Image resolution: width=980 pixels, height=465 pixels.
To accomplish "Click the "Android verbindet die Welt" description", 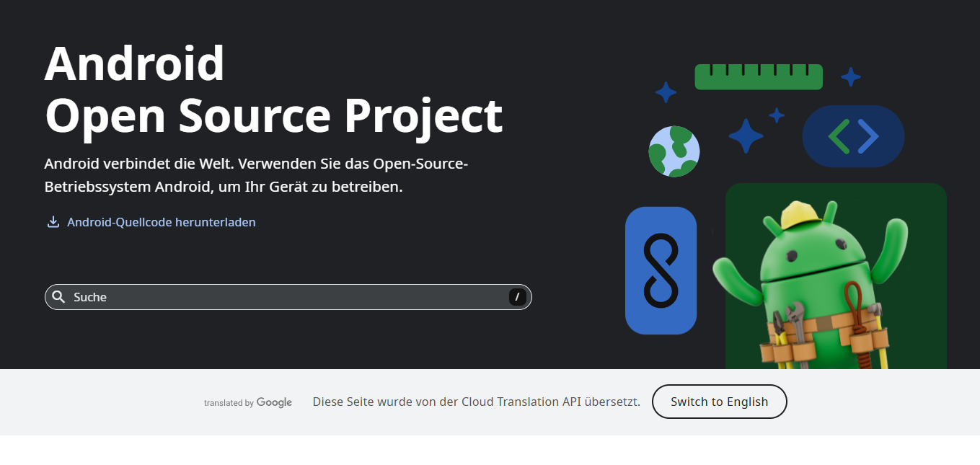I will [256, 175].
